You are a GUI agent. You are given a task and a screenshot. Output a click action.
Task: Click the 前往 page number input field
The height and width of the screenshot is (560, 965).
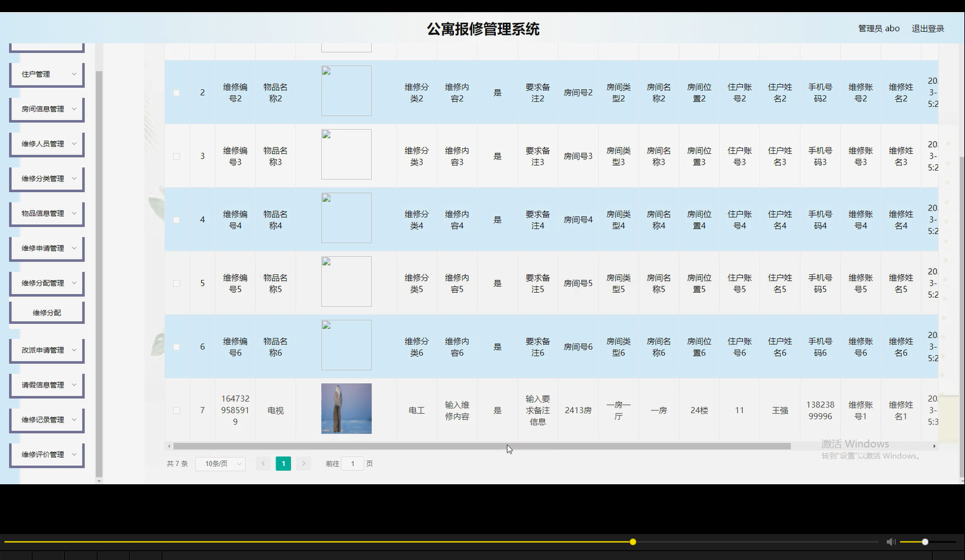(x=353, y=463)
